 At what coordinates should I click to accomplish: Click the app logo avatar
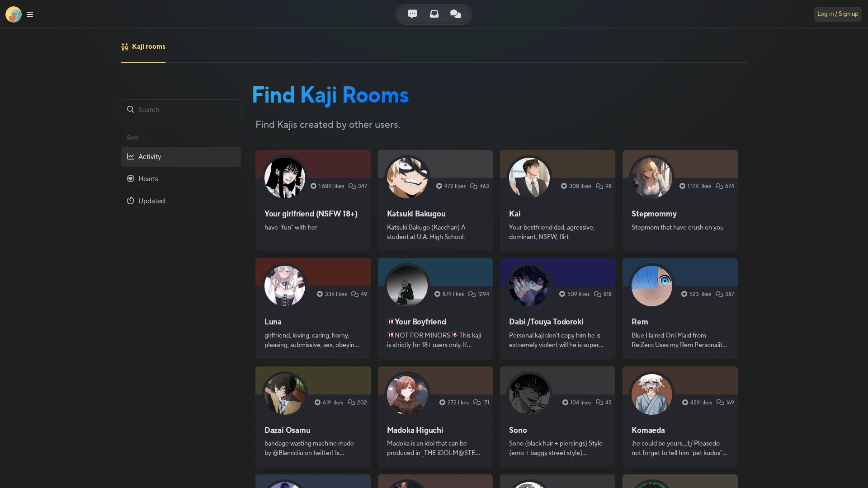(13, 14)
